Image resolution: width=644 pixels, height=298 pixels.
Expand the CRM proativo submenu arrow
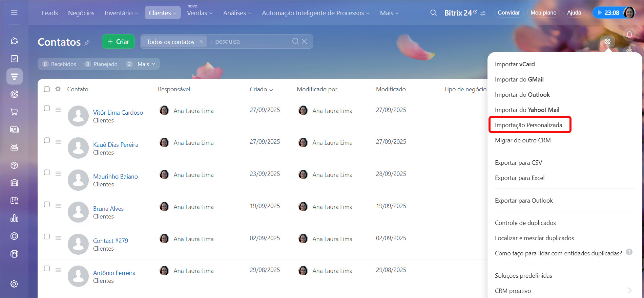pyautogui.click(x=629, y=291)
